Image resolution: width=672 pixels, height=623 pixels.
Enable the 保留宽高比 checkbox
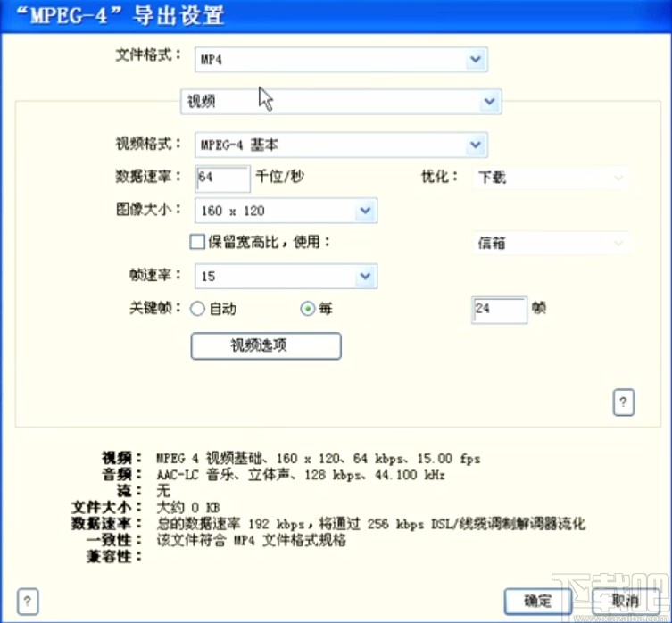click(x=197, y=242)
